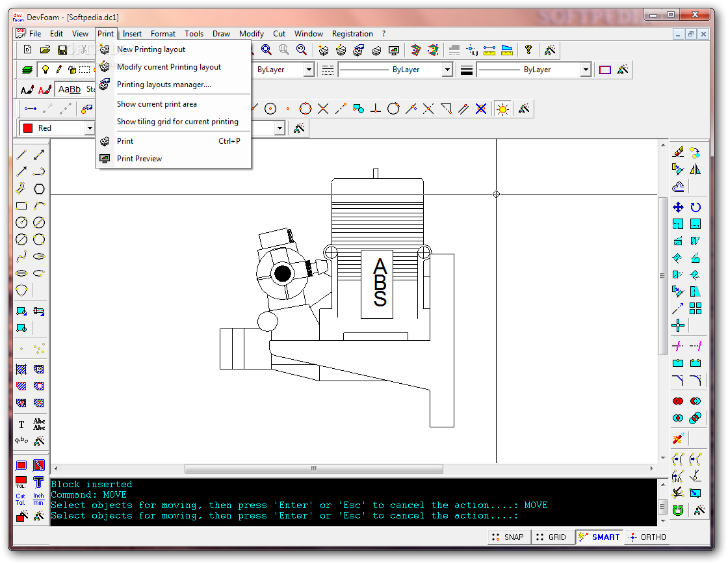Viewport: 728px width, 564px height.
Task: Click the vertical scrollbar down arrow
Action: point(662,457)
